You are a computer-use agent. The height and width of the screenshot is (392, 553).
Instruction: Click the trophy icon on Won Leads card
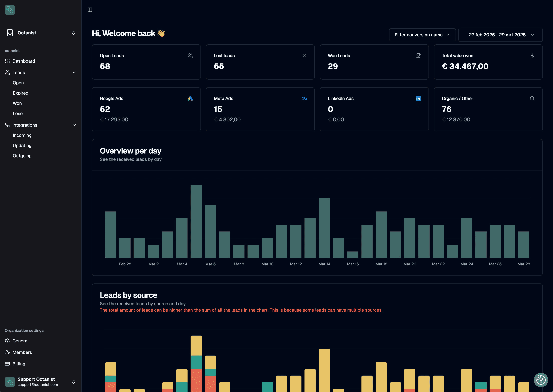pos(418,55)
